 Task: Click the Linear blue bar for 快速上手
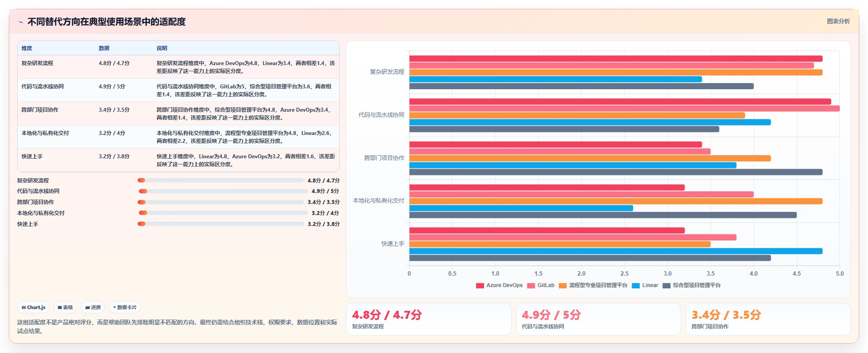(616, 251)
